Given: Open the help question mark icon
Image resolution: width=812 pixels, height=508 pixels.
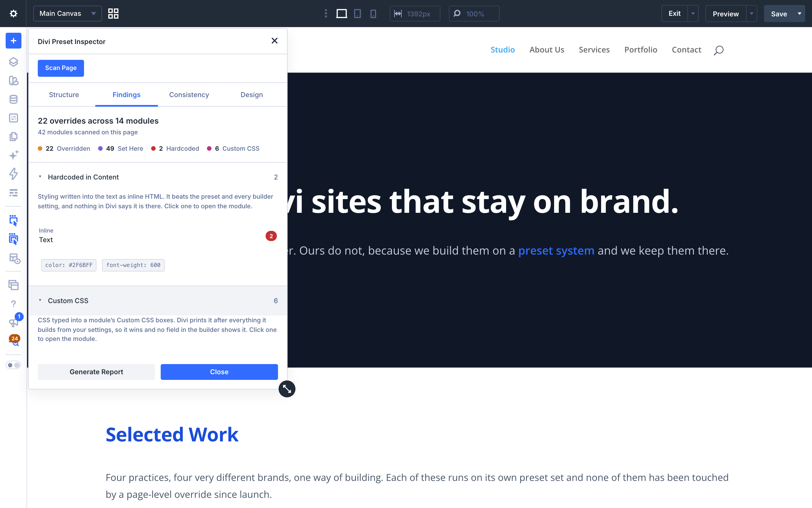Looking at the screenshot, I should click(x=14, y=304).
